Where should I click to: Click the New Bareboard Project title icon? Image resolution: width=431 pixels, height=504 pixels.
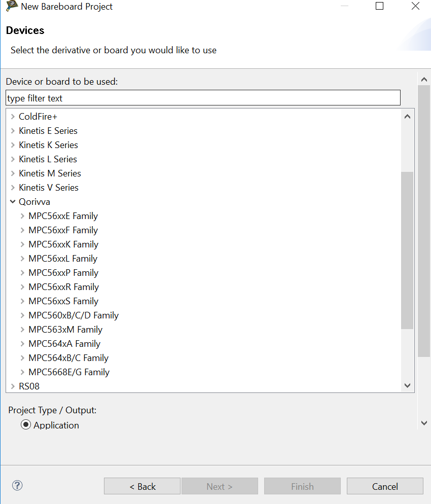click(x=11, y=6)
